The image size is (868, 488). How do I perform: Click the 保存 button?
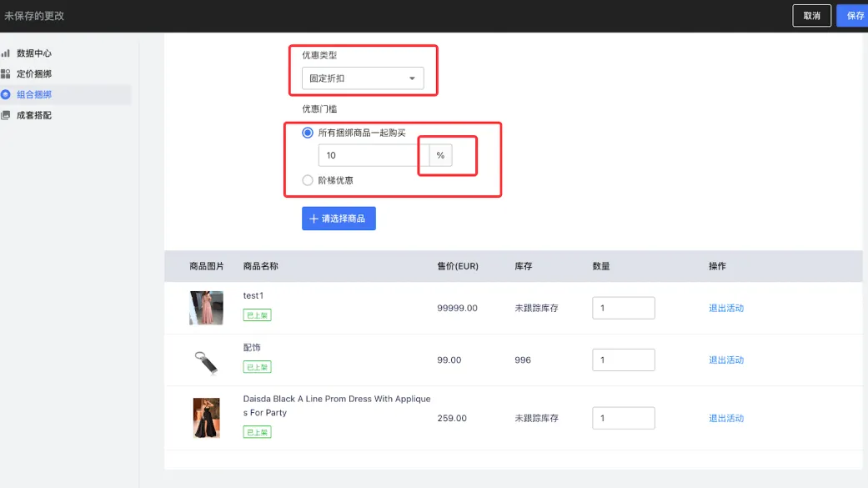click(x=854, y=16)
